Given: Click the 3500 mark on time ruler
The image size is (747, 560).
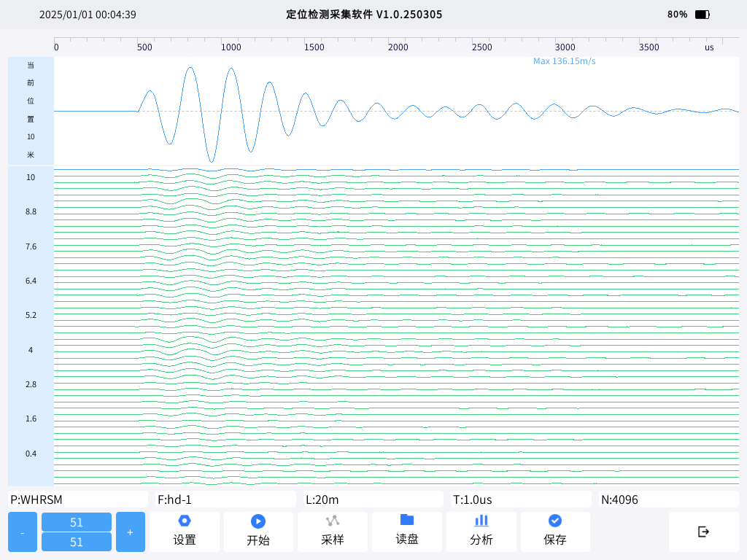Looking at the screenshot, I should (649, 47).
